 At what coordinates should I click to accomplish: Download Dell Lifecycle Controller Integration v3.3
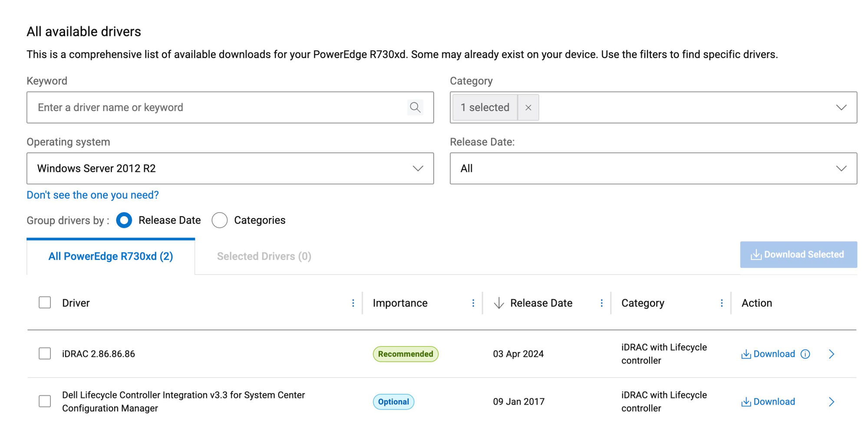[768, 402]
